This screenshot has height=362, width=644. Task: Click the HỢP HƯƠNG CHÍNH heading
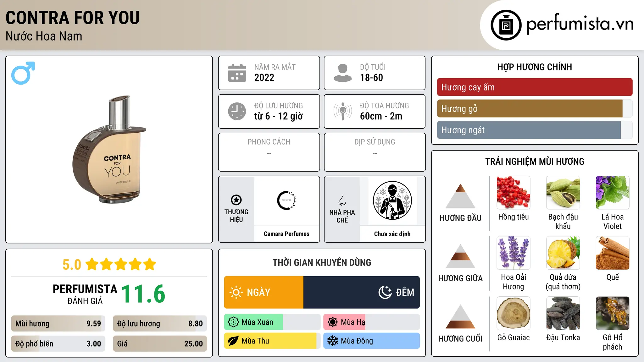tap(535, 67)
